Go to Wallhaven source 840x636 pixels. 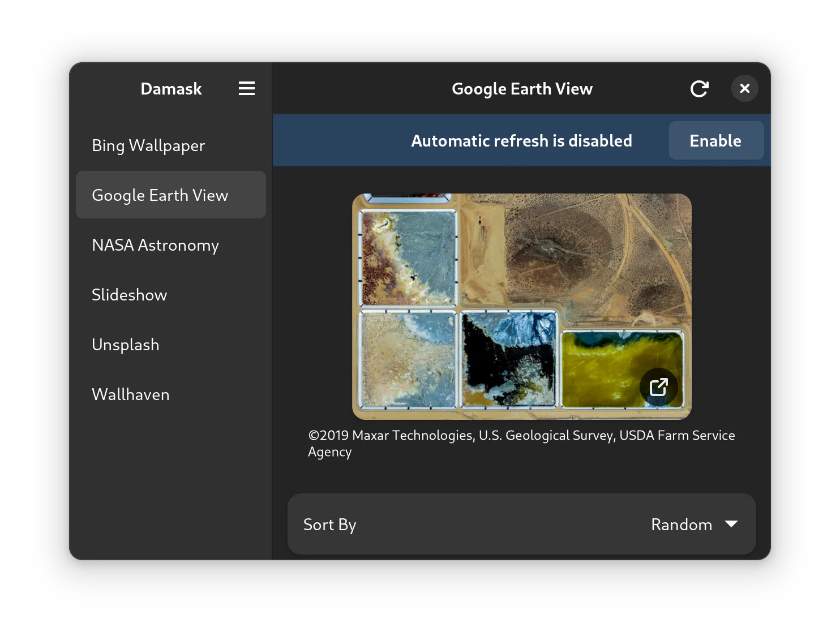[130, 394]
